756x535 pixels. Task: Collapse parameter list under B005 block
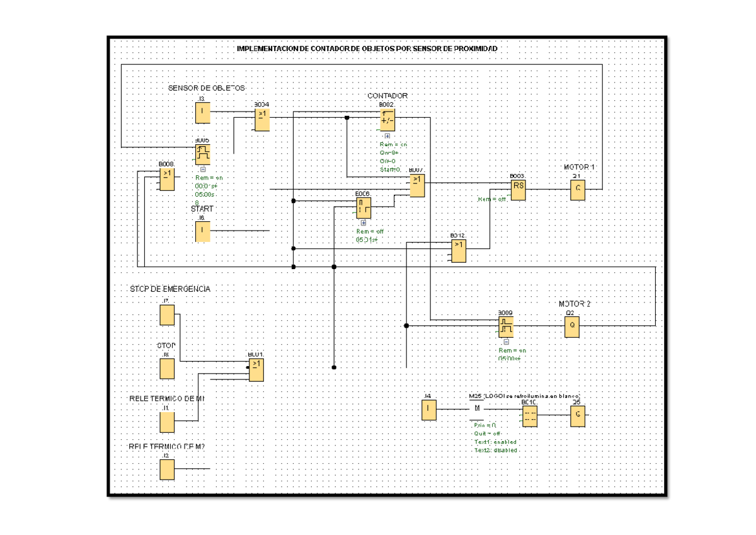tap(202, 169)
